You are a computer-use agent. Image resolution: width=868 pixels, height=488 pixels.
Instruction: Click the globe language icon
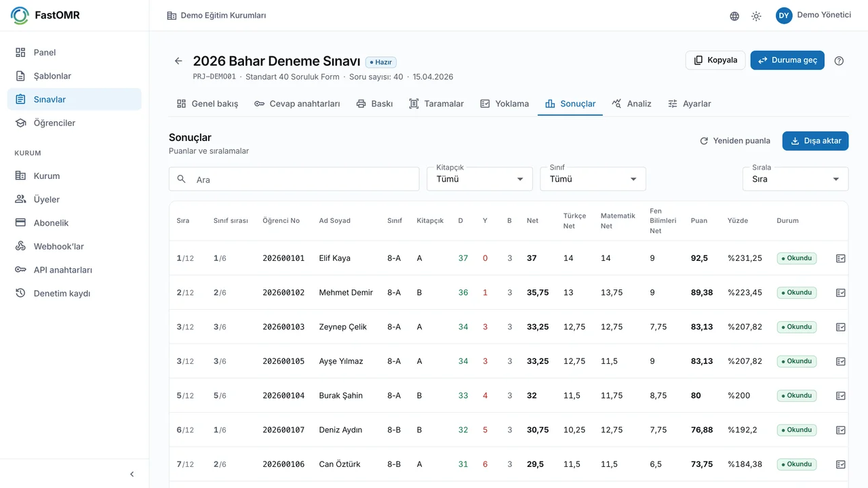tap(734, 16)
